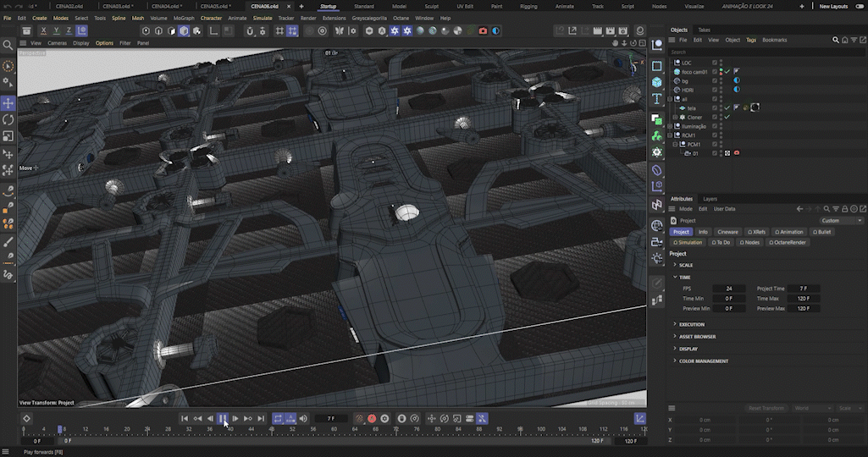Jump to the timeline start
868x457 pixels.
coord(185,418)
